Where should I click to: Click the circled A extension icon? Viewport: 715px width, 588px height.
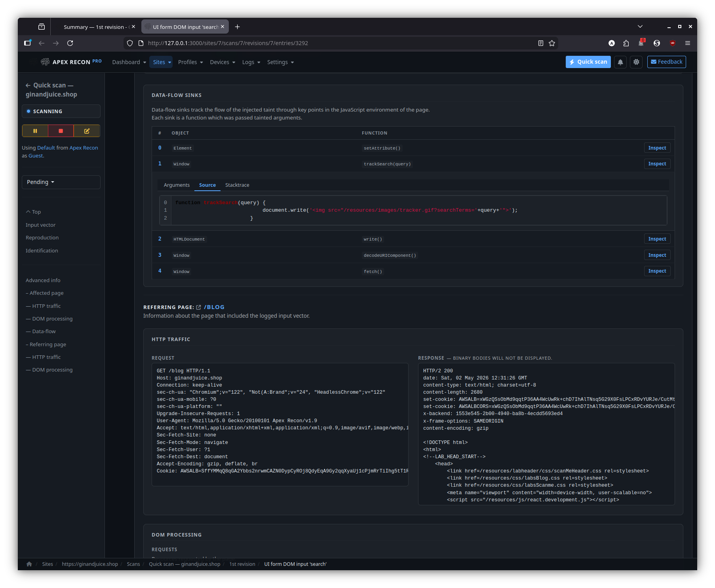click(x=612, y=43)
